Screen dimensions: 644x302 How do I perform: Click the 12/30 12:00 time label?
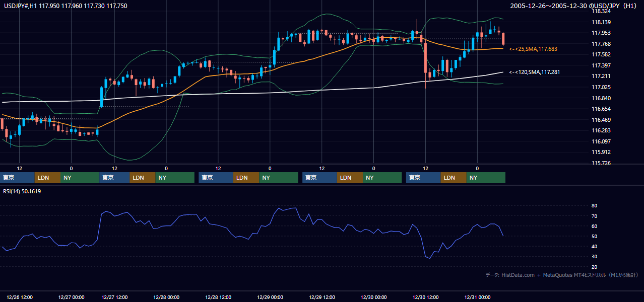tap(426, 297)
